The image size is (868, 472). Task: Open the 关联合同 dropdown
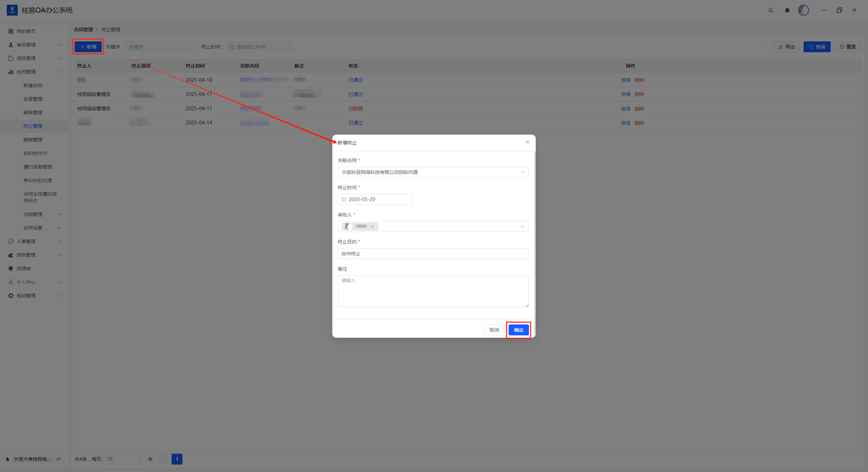pos(433,172)
